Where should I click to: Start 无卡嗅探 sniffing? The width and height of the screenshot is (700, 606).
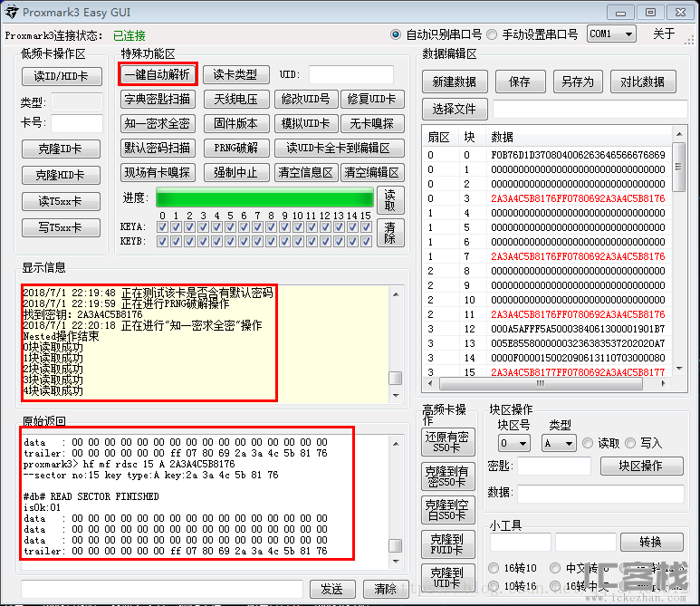click(x=372, y=123)
